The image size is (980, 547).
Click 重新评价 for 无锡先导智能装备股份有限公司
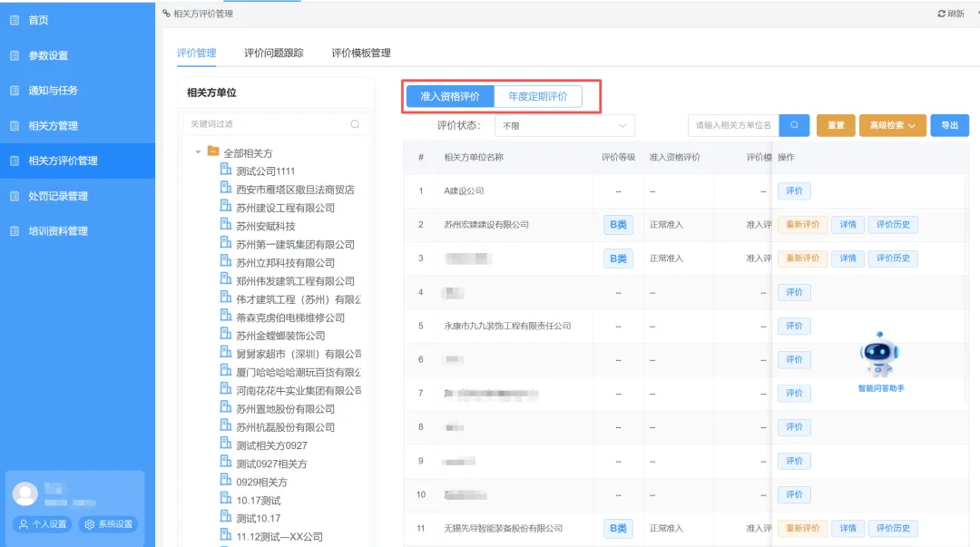[x=802, y=528]
